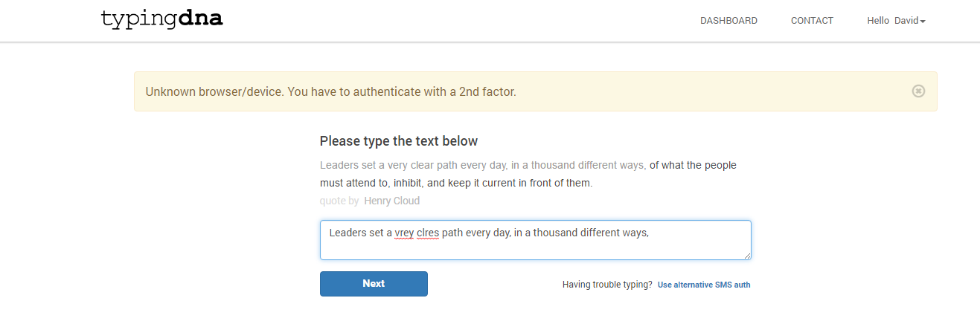This screenshot has height=324, width=980.
Task: Click the text area resize handle
Action: tap(746, 255)
